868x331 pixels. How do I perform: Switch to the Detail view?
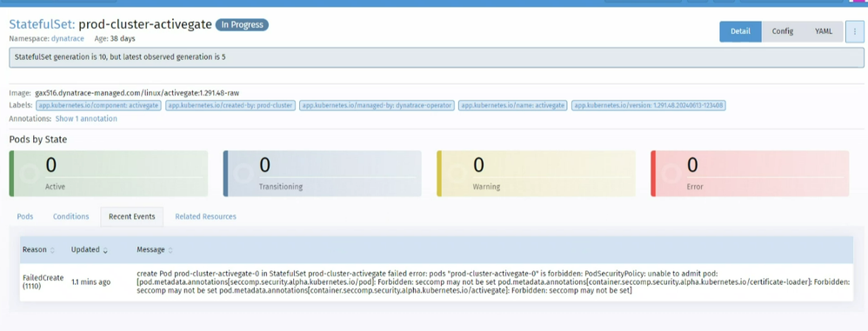[x=740, y=31]
